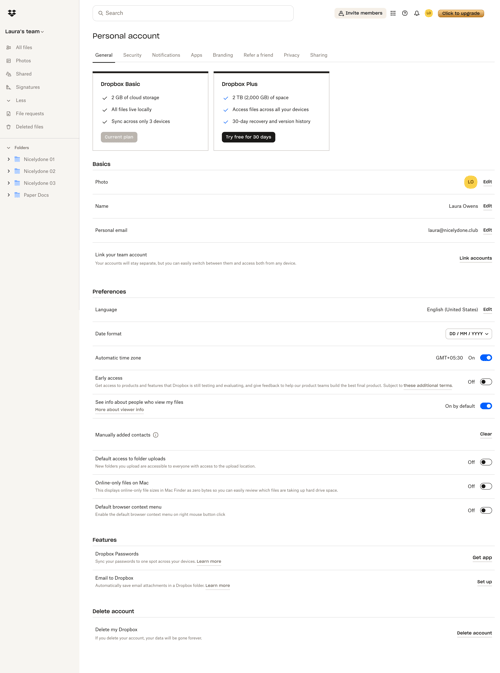
Task: Open the Photos sidebar icon
Action: [x=9, y=61]
